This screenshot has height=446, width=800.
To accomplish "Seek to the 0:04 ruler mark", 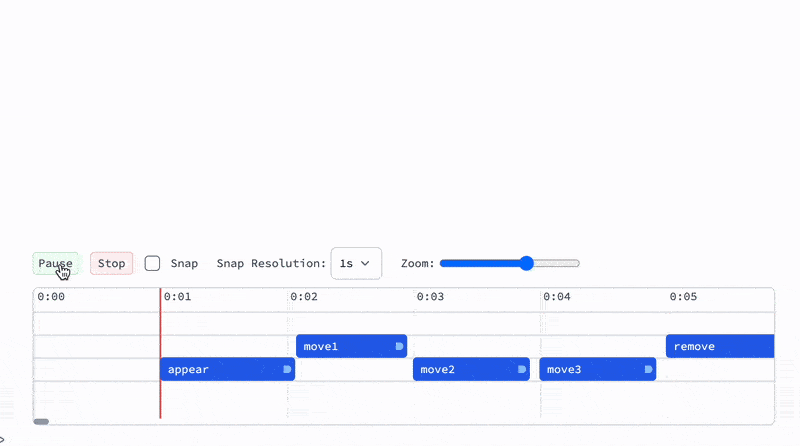I will (x=557, y=297).
